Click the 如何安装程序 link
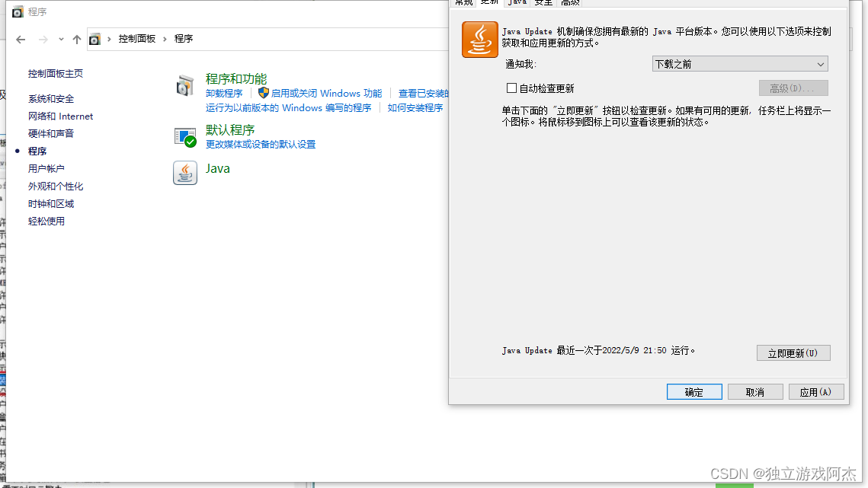Image resolution: width=868 pixels, height=488 pixels. coord(415,108)
